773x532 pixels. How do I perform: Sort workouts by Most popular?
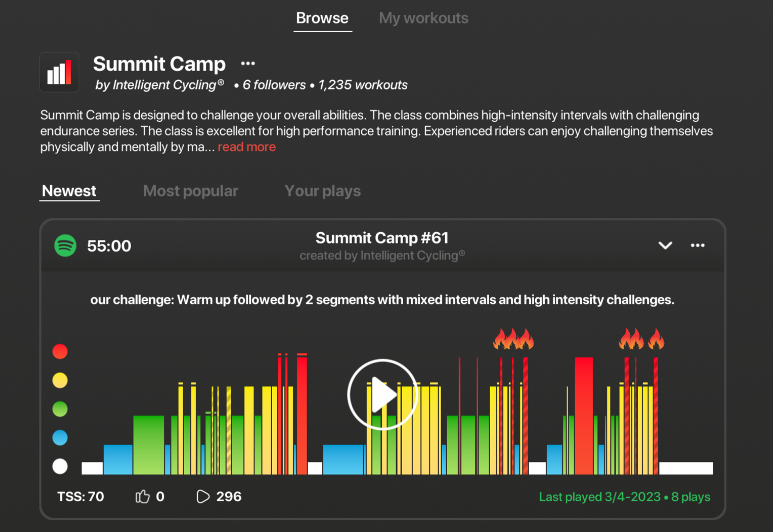coord(190,191)
